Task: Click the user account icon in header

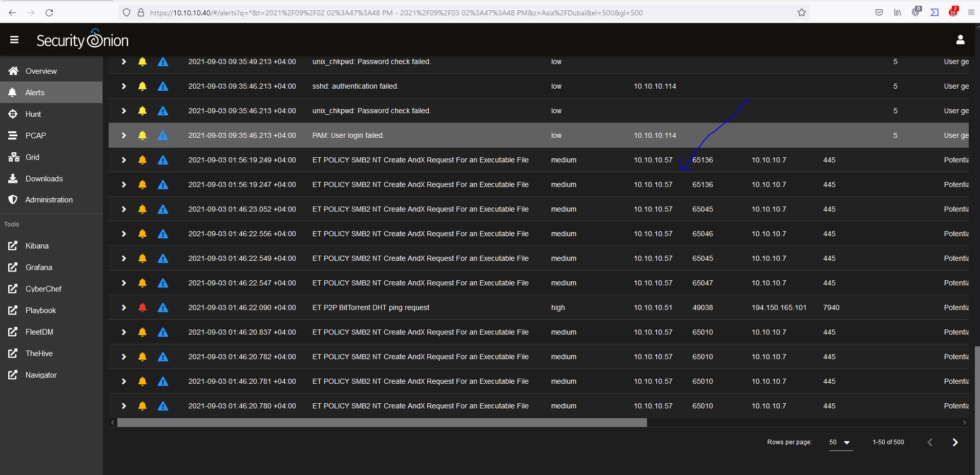Action: [961, 39]
